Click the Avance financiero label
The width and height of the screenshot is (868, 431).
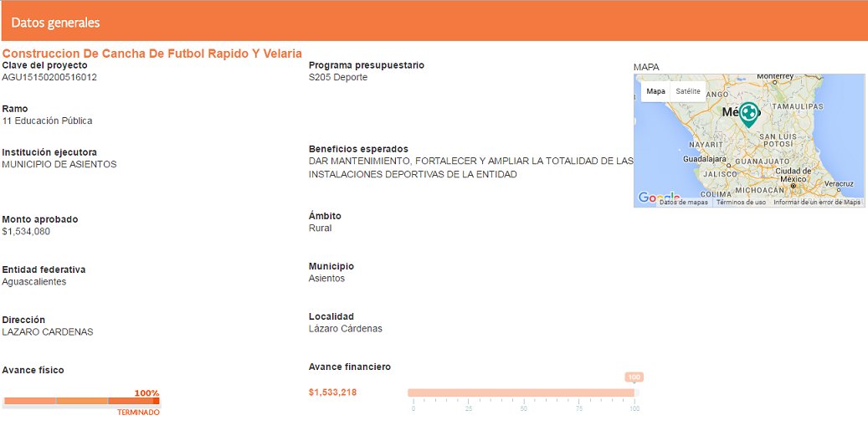pyautogui.click(x=350, y=367)
